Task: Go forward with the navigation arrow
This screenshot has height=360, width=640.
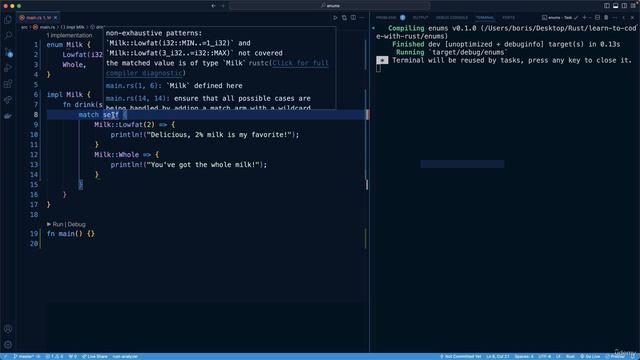Action: 223,6
